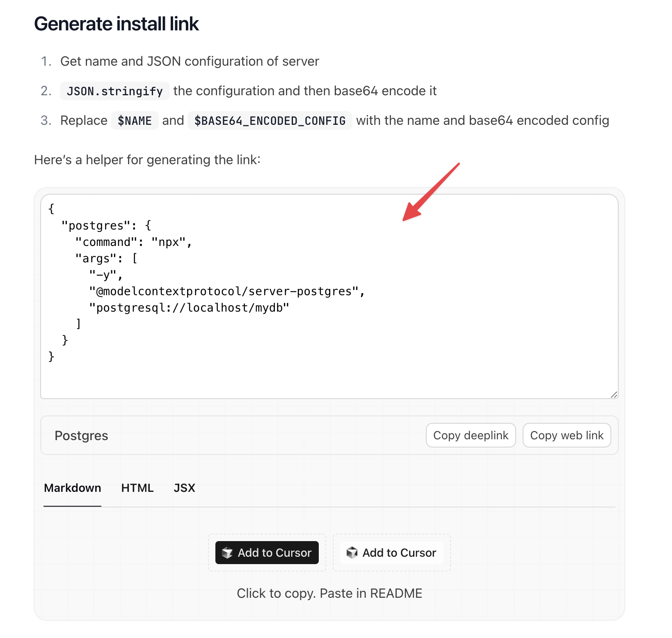The height and width of the screenshot is (638, 672).
Task: Click the Cursor cube icon on light button
Action: pyautogui.click(x=352, y=553)
